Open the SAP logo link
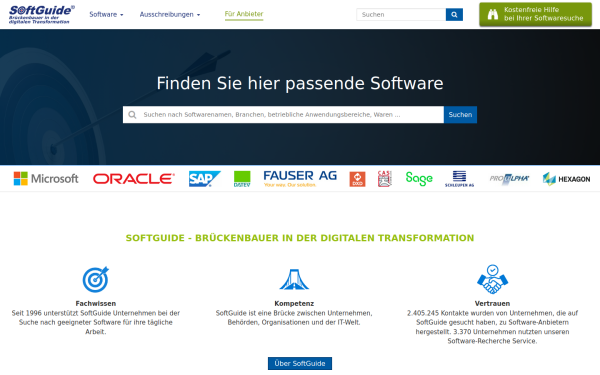Image resolution: width=600 pixels, height=375 pixels. point(205,179)
